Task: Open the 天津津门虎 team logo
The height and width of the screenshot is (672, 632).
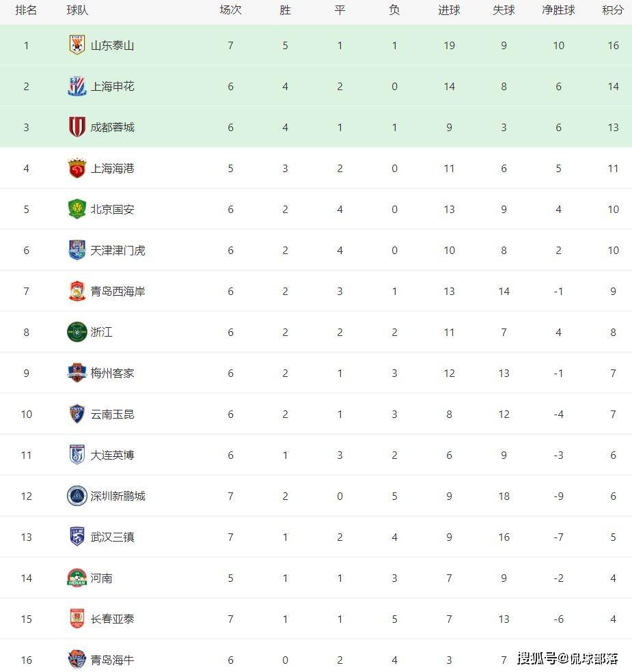Action: 77,250
